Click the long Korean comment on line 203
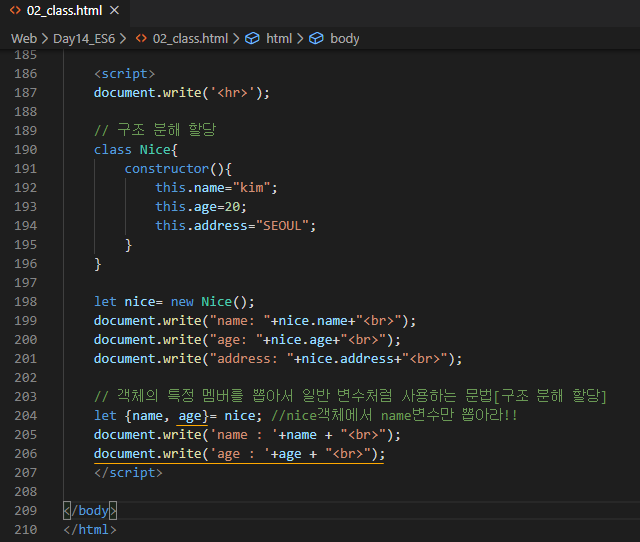Viewport: 640px width, 542px height. (350, 396)
